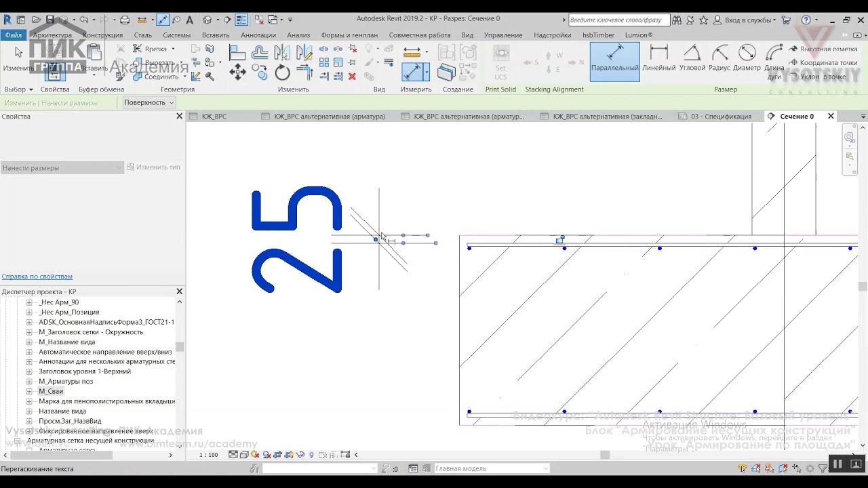Click the Rotate tool icon
This screenshot has height=488, width=868.
(x=282, y=73)
